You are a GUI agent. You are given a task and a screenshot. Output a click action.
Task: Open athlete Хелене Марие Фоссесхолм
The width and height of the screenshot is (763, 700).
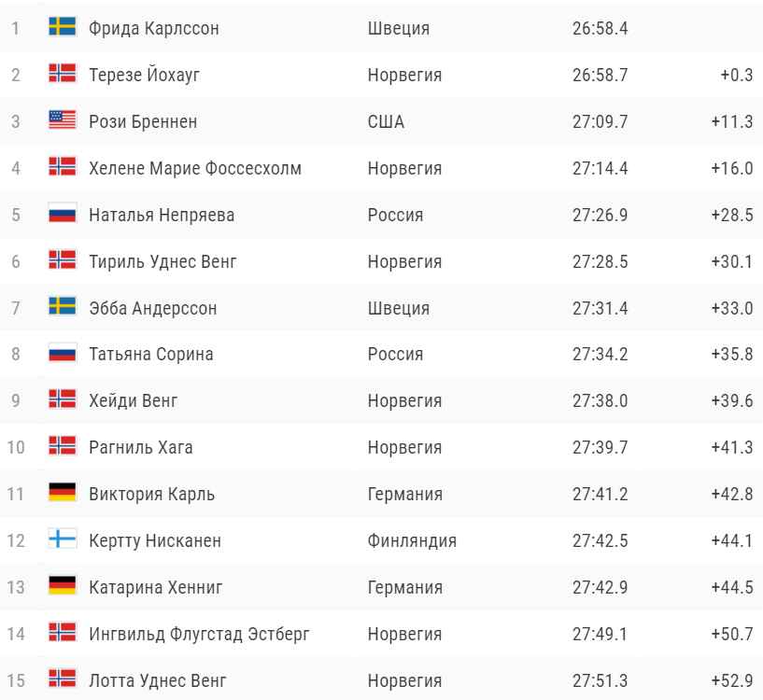pyautogui.click(x=195, y=168)
